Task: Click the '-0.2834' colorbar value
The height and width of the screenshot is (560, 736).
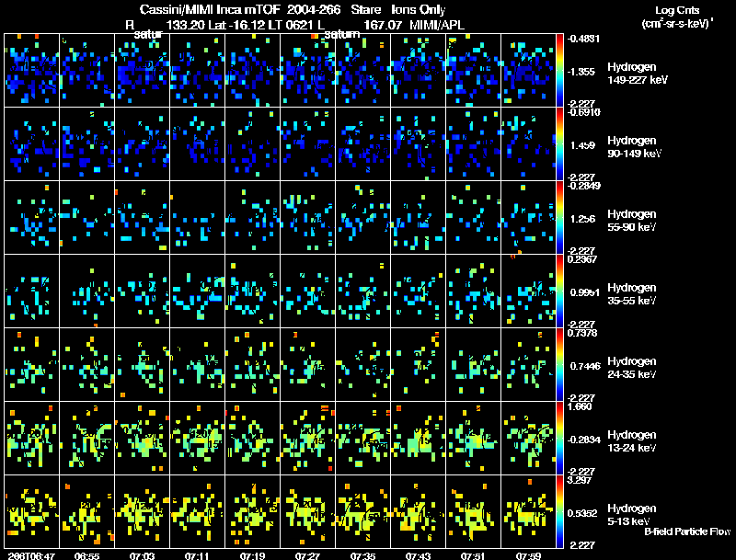Action: (x=583, y=440)
